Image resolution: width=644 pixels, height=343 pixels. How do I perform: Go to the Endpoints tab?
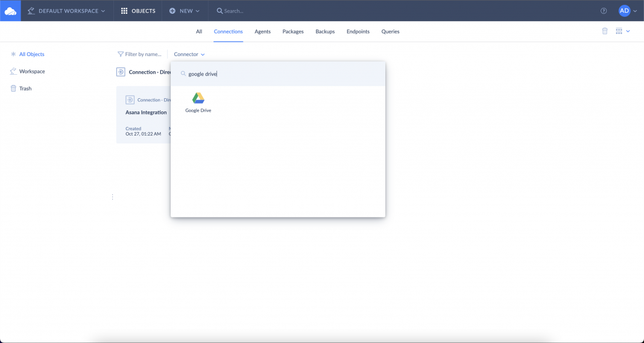tap(358, 31)
